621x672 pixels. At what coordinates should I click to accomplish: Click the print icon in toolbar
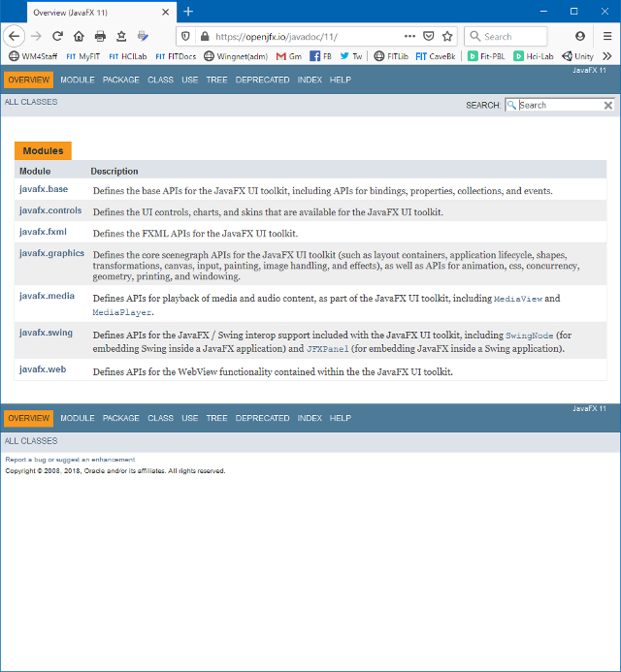(100, 36)
